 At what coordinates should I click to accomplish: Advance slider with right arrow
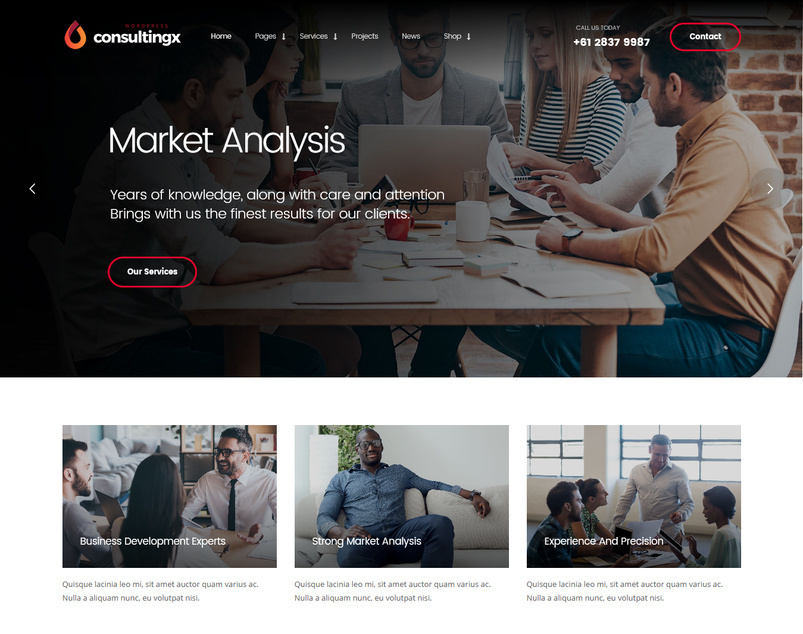(x=770, y=188)
